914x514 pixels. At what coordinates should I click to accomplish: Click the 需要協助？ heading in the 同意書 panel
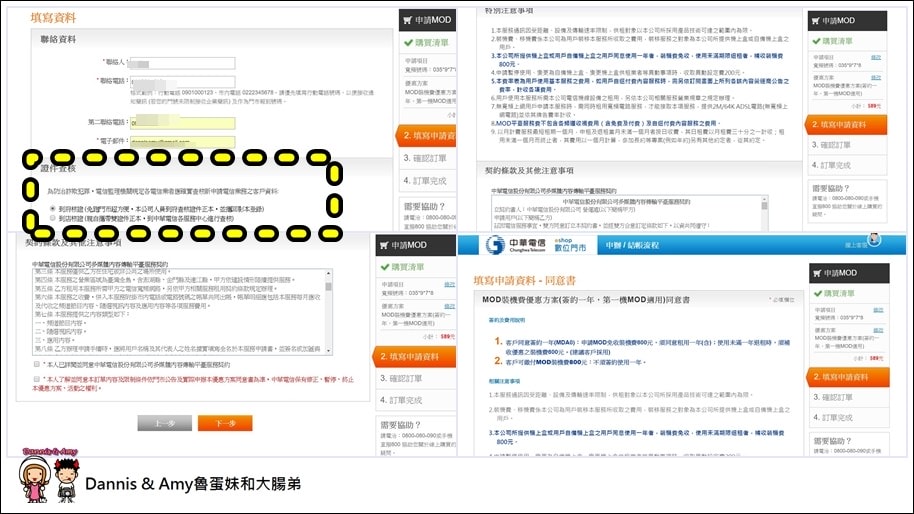pyautogui.click(x=832, y=441)
